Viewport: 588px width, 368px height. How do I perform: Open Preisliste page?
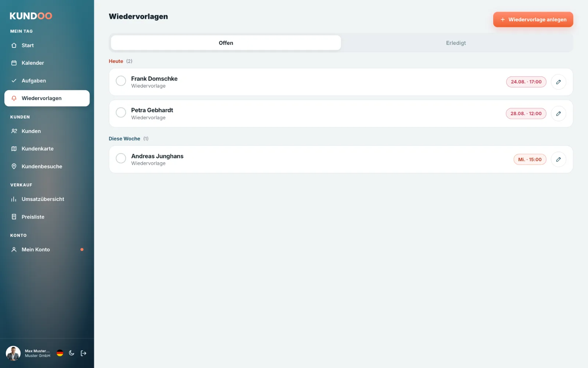pyautogui.click(x=47, y=217)
